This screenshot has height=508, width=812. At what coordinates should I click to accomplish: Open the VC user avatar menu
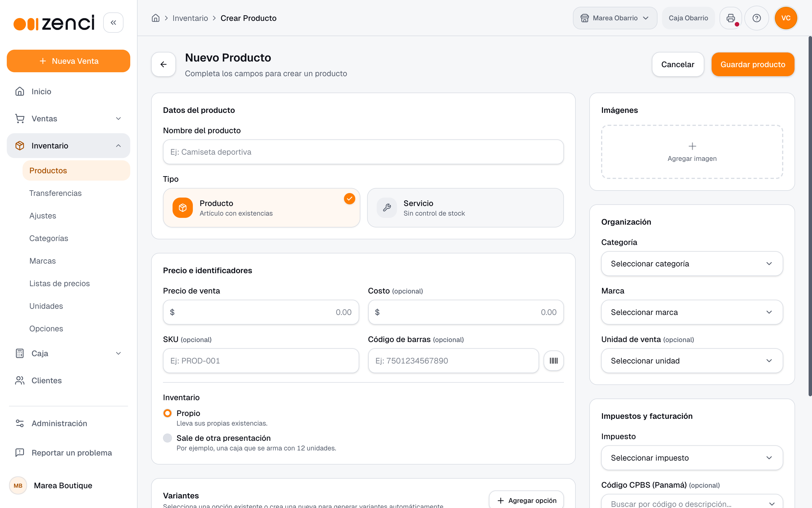(x=786, y=18)
